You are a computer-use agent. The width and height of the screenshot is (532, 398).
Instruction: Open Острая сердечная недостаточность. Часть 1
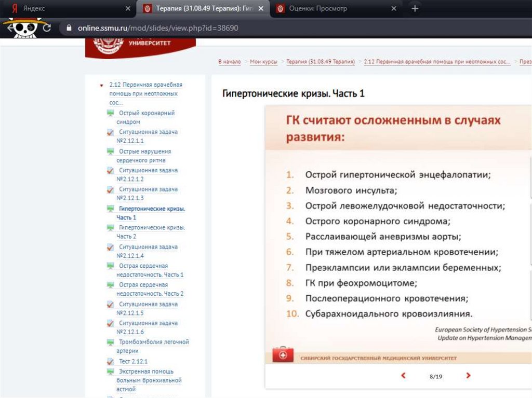tap(150, 270)
